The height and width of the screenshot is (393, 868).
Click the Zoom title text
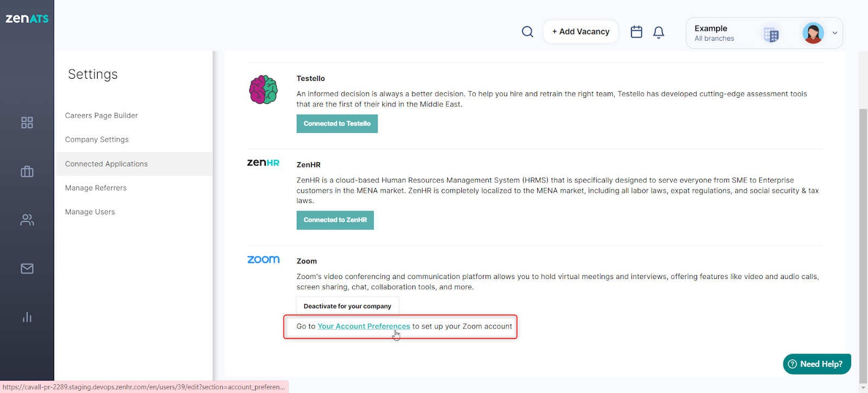click(x=307, y=261)
